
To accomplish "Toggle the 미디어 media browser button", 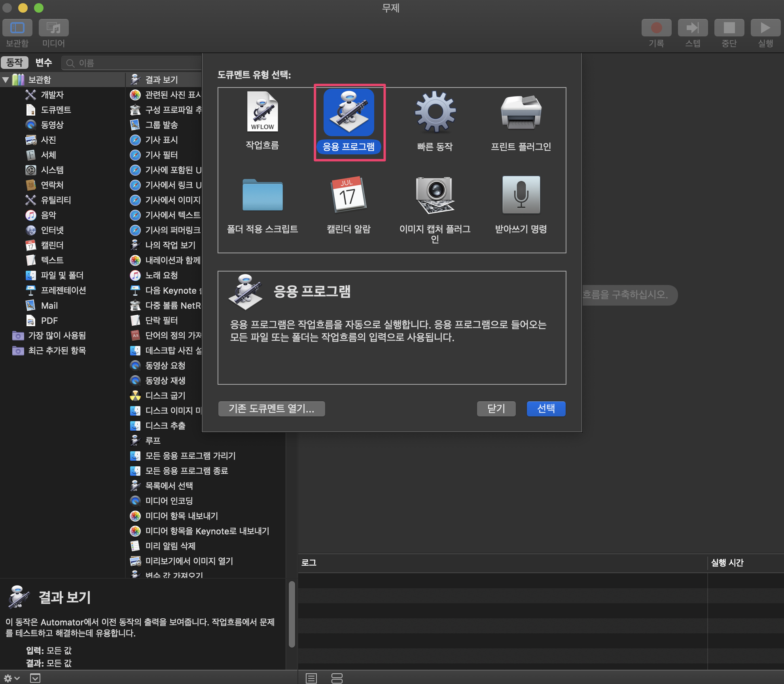I will click(x=54, y=28).
